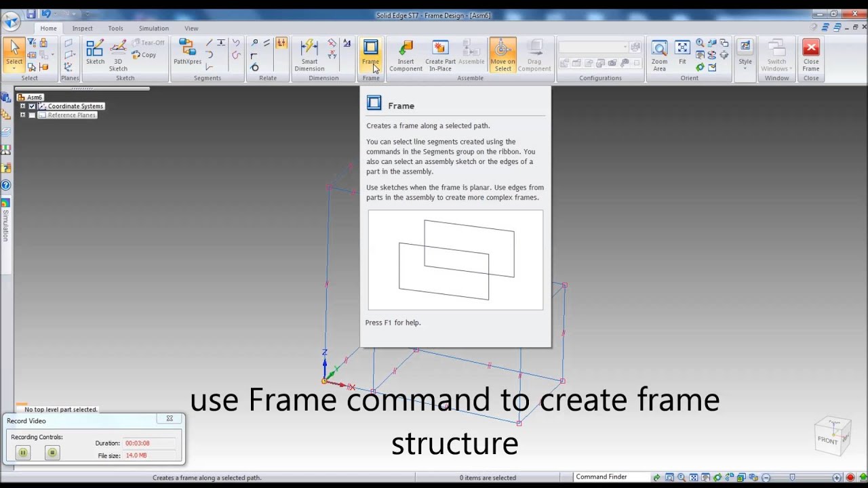The width and height of the screenshot is (868, 488).
Task: Click the Zoom Area tool
Action: tap(659, 55)
